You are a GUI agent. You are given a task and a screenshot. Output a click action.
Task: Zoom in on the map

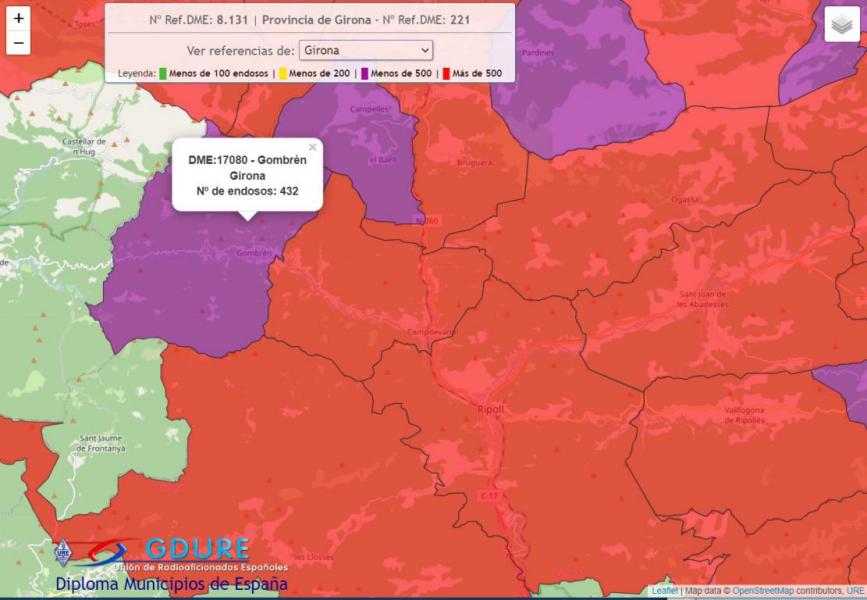pos(18,18)
